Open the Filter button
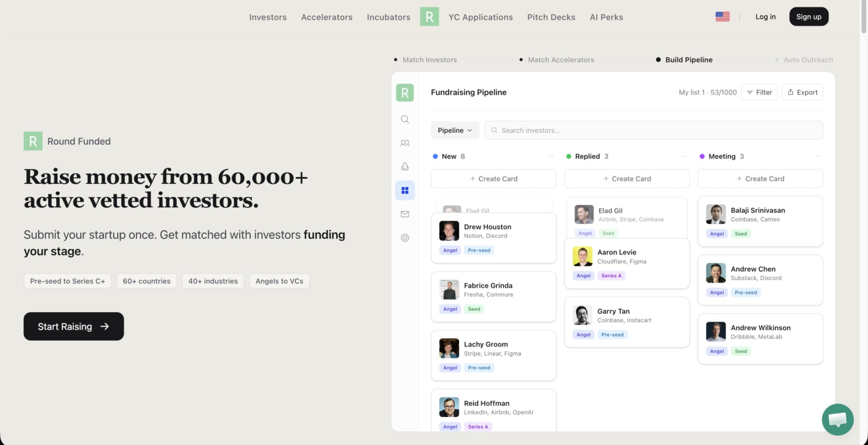 759,92
